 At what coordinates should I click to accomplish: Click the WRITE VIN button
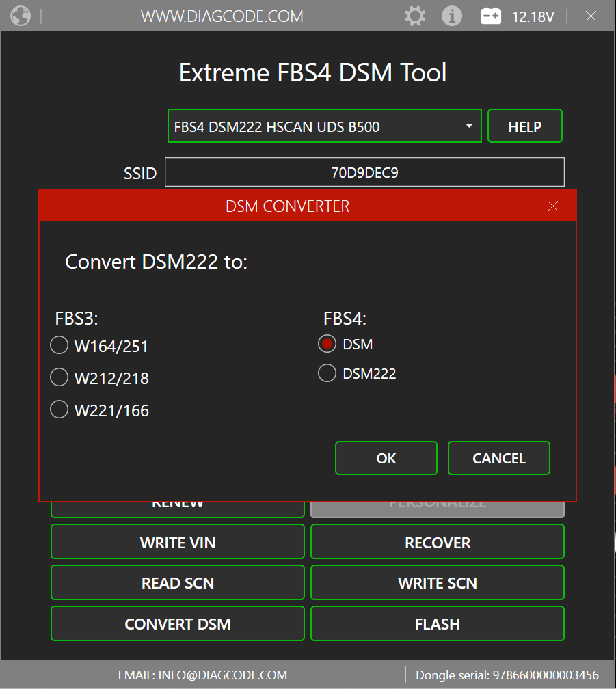pyautogui.click(x=178, y=542)
